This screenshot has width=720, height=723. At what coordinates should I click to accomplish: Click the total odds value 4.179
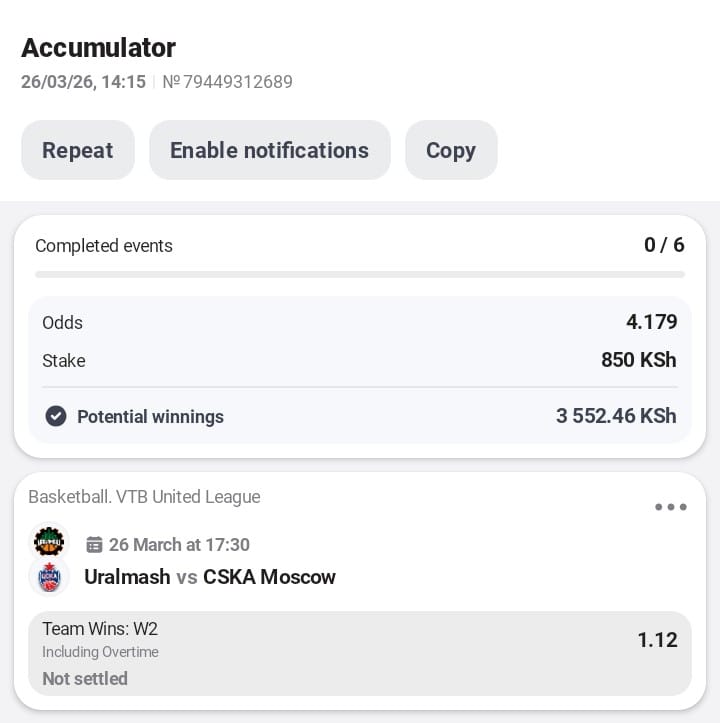pos(651,322)
